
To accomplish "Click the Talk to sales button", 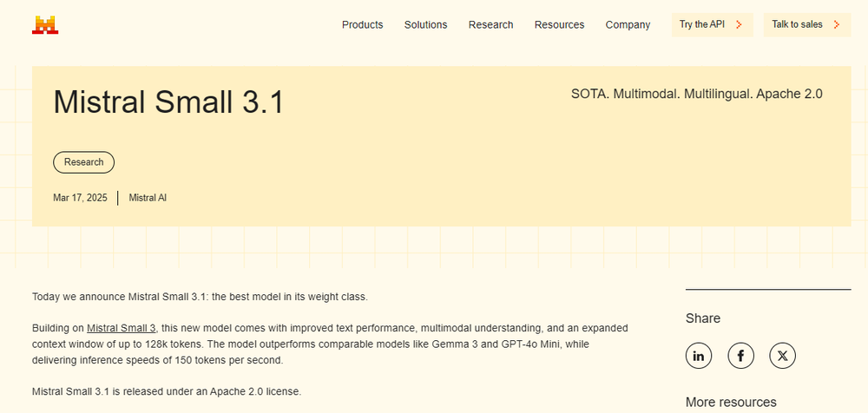I will pyautogui.click(x=807, y=25).
